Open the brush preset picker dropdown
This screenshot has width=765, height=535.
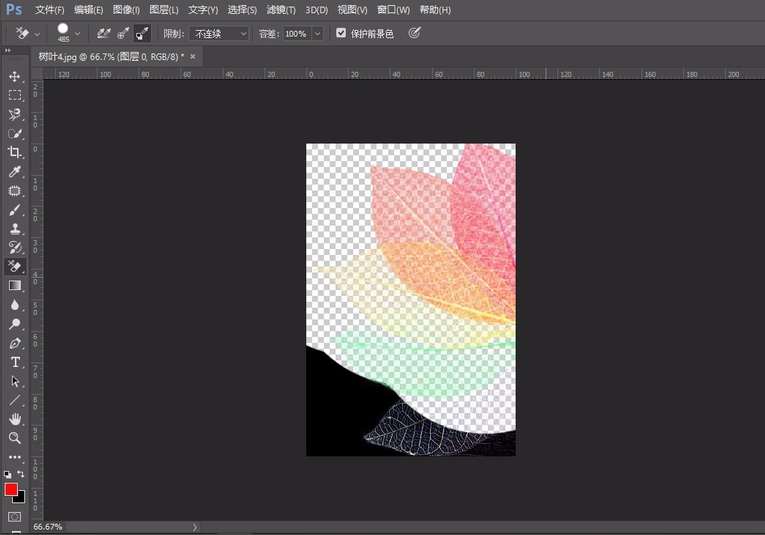point(78,33)
